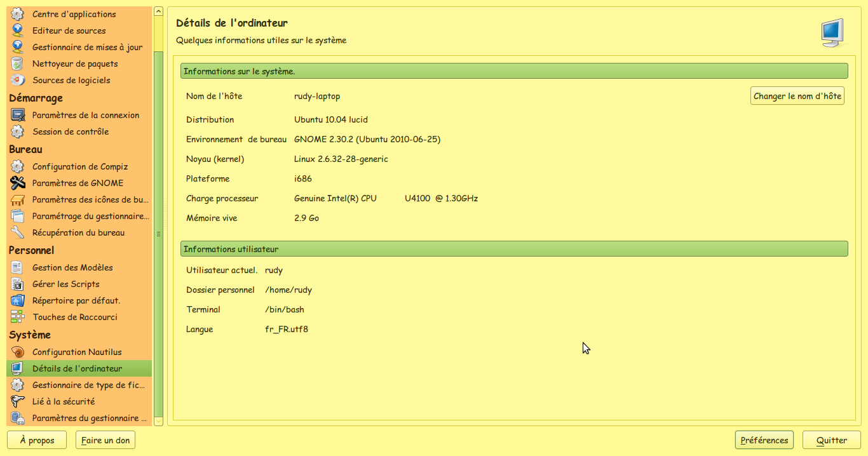The width and height of the screenshot is (868, 456).
Task: Click the Lié à la sécurité icon
Action: point(18,401)
